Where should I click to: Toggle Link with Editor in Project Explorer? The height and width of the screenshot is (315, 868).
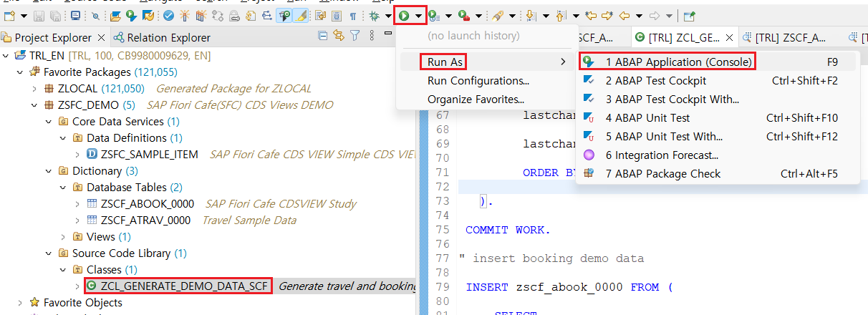(x=338, y=35)
